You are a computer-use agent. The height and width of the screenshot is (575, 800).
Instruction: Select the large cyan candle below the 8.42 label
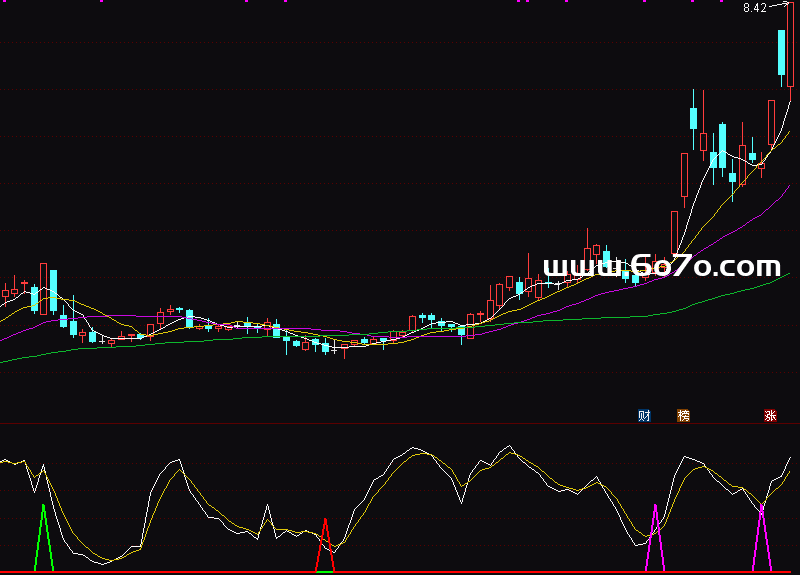(x=780, y=52)
